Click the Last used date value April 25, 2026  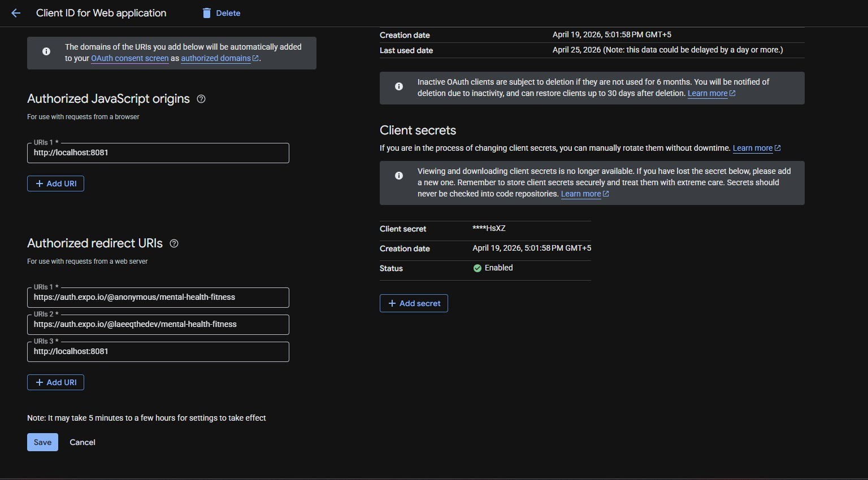667,50
